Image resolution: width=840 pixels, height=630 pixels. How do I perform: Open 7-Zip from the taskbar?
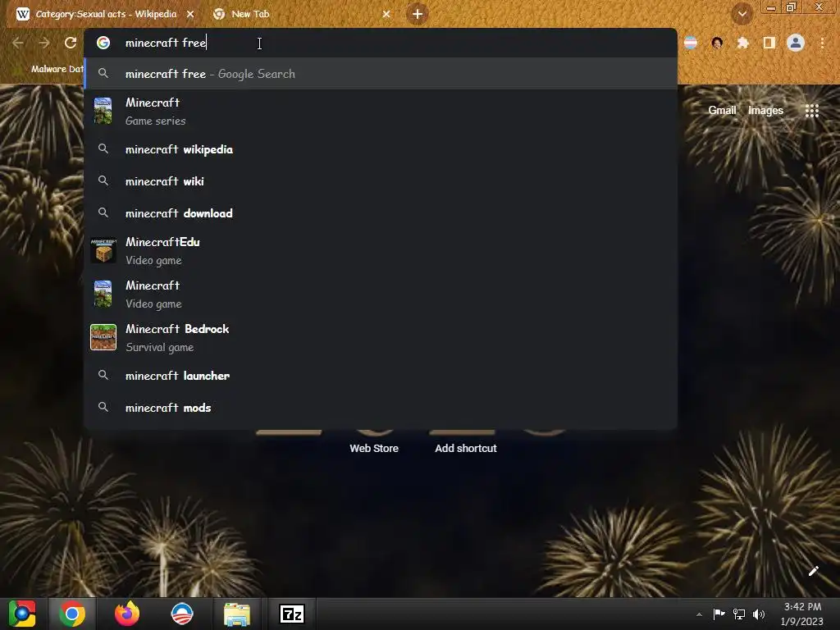point(292,614)
